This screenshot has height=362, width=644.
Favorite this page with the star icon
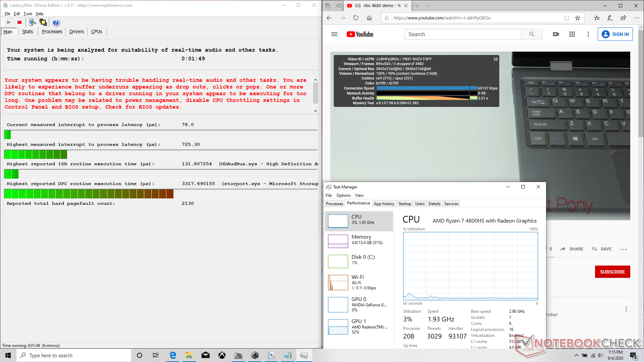[578, 18]
